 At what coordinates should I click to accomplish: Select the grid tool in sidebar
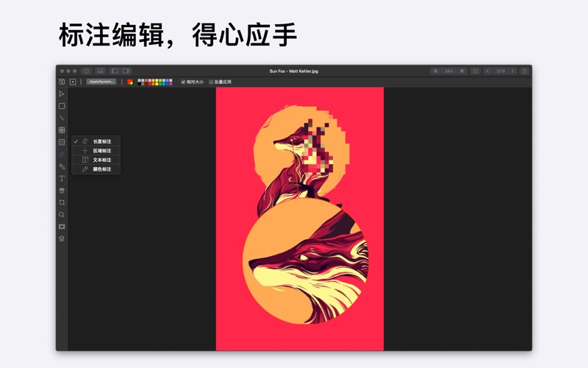(62, 130)
